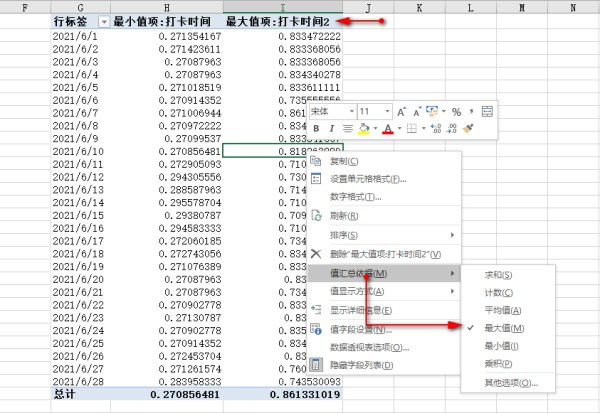600x413 pixels.
Task: Click the accounting number format icon
Action: pos(432,111)
